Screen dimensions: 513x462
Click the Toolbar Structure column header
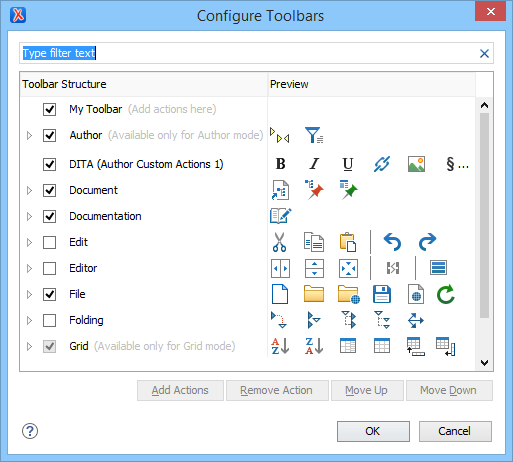click(144, 84)
